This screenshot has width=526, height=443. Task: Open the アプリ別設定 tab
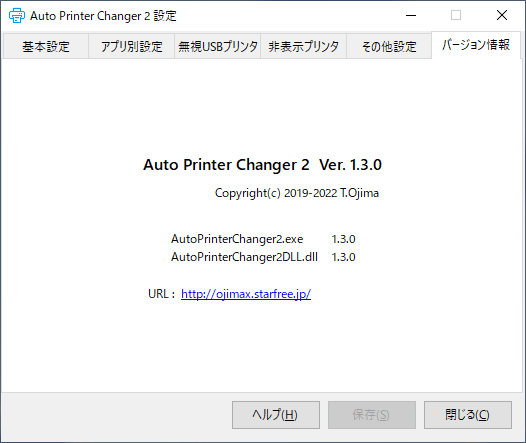tap(132, 46)
